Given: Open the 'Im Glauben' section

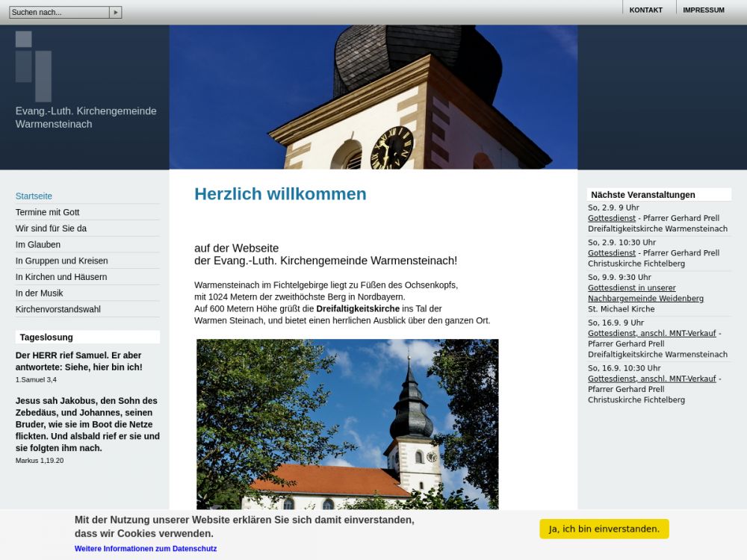Looking at the screenshot, I should 38,245.
